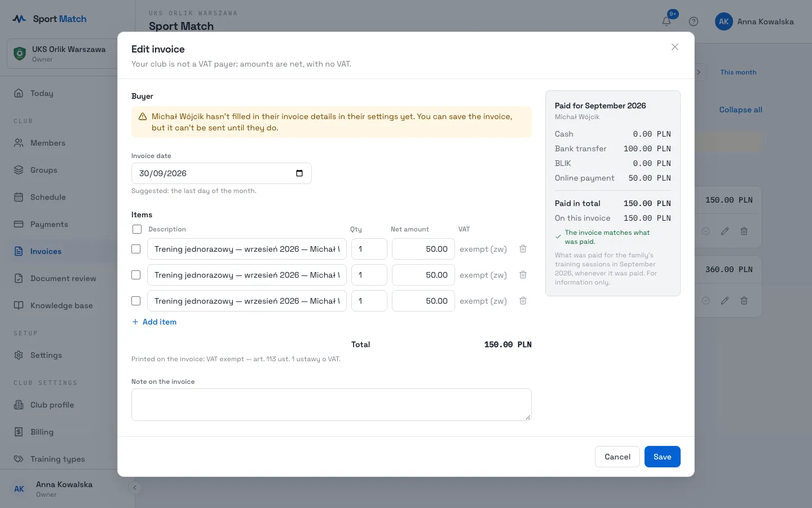
Task: Open the calendar picker in invoice date
Action: coord(299,173)
